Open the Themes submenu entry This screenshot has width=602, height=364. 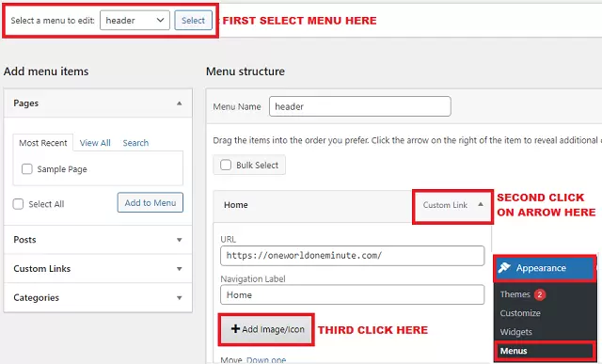coord(515,294)
